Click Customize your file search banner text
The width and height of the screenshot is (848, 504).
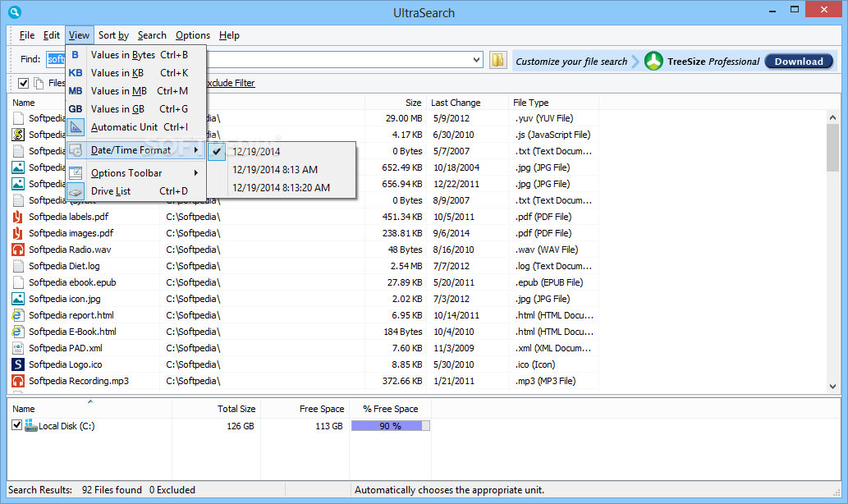pyautogui.click(x=571, y=61)
